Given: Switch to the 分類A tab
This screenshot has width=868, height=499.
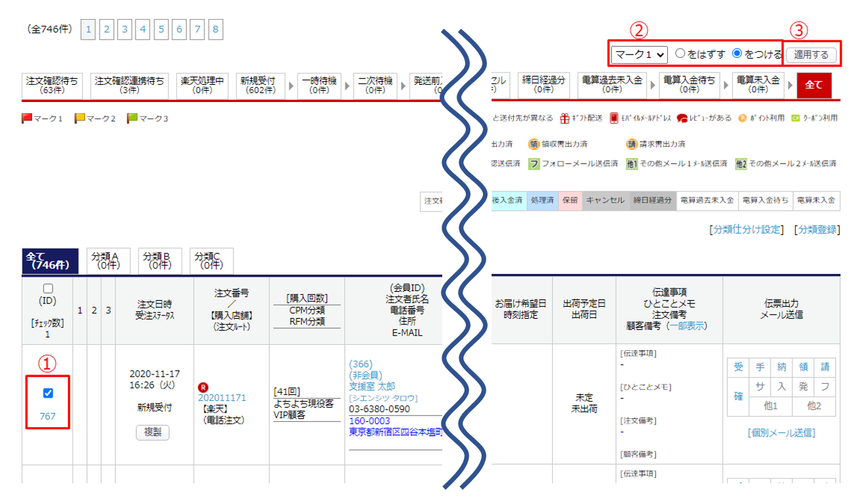Looking at the screenshot, I should (109, 261).
